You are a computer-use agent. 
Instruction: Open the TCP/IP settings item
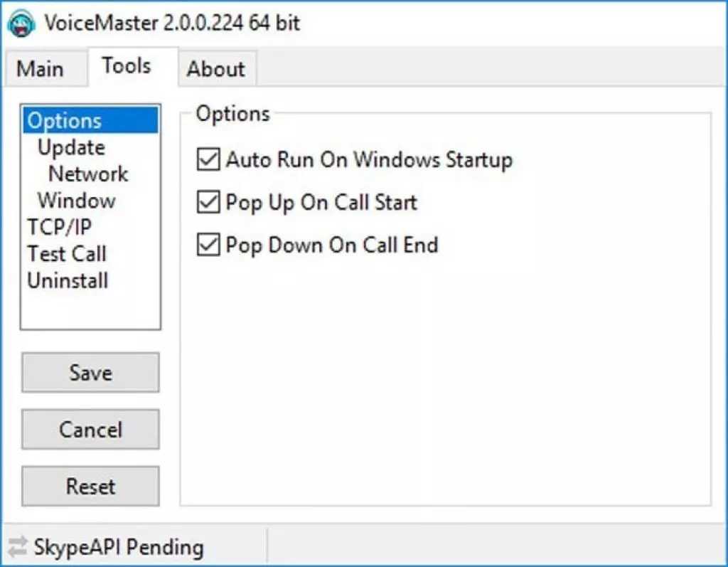pos(60,228)
